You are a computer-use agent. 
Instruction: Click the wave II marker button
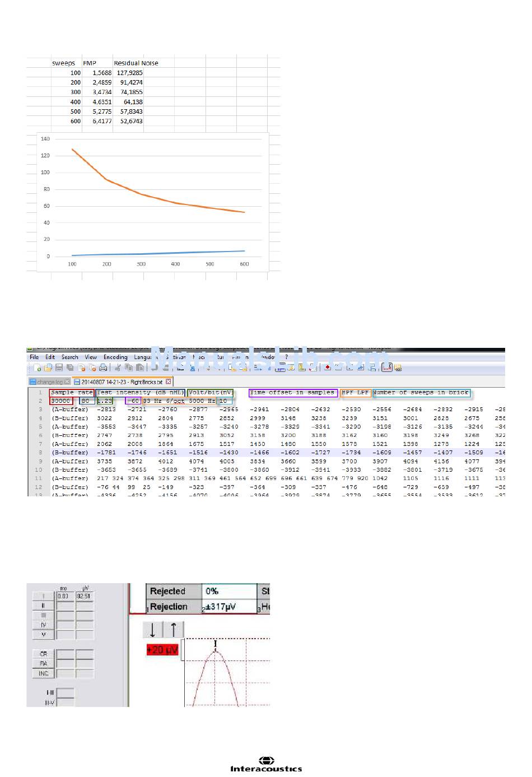click(43, 606)
